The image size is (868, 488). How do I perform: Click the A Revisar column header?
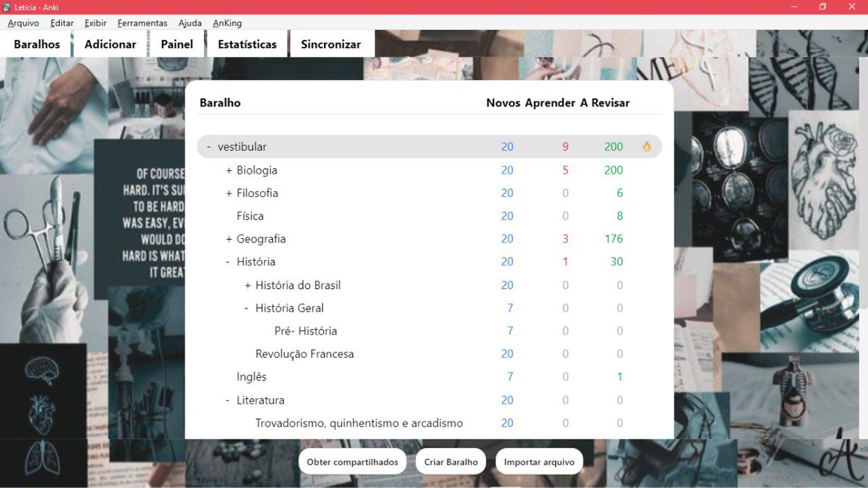pos(605,103)
